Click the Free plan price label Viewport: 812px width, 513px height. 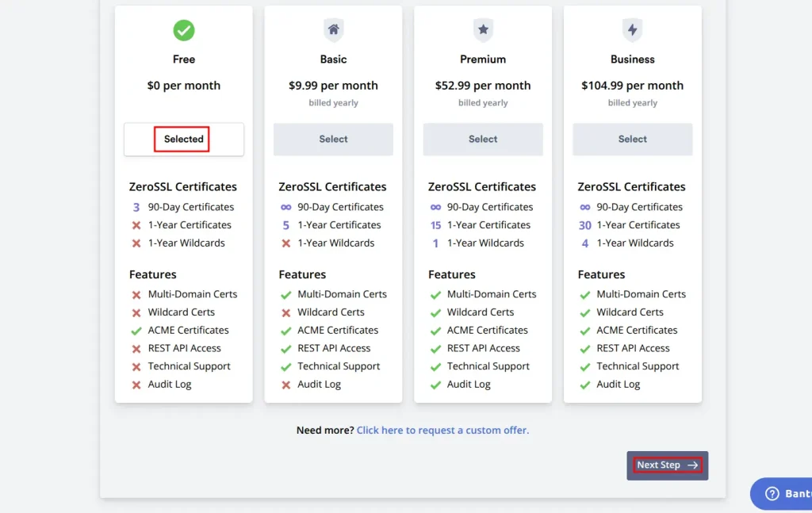point(183,86)
